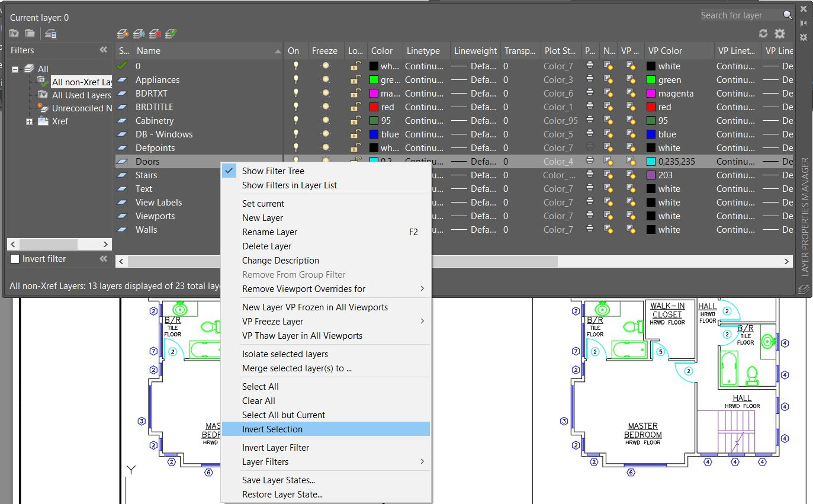Enable the Invert filter checkbox

[15, 259]
